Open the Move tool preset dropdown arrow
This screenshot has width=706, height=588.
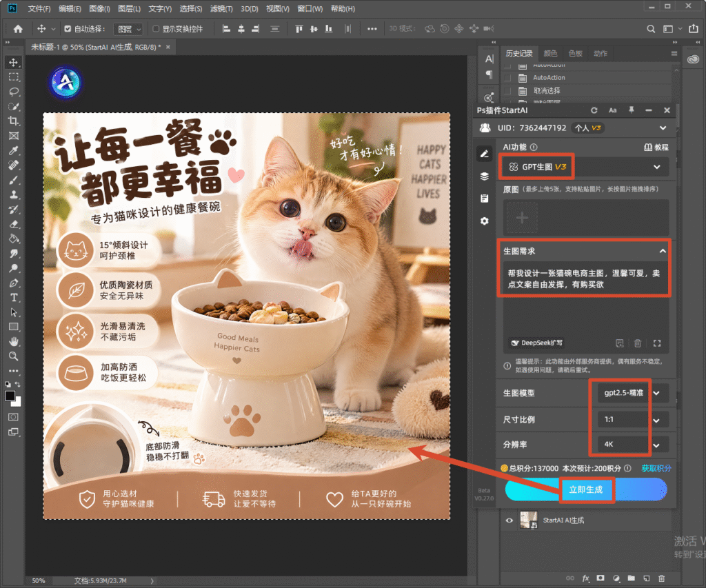point(53,29)
